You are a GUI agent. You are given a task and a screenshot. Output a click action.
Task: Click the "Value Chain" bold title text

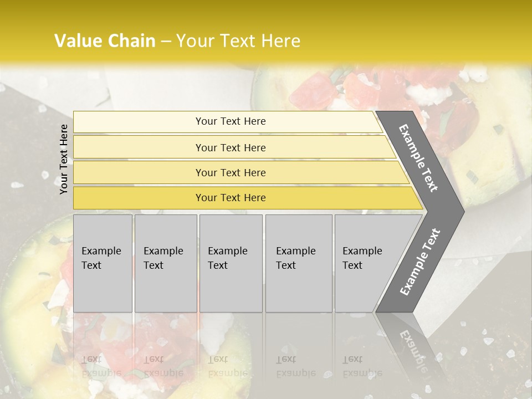105,41
